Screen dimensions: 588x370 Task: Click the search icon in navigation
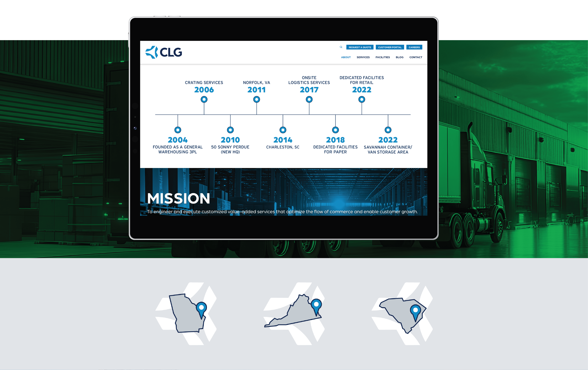[x=341, y=47]
